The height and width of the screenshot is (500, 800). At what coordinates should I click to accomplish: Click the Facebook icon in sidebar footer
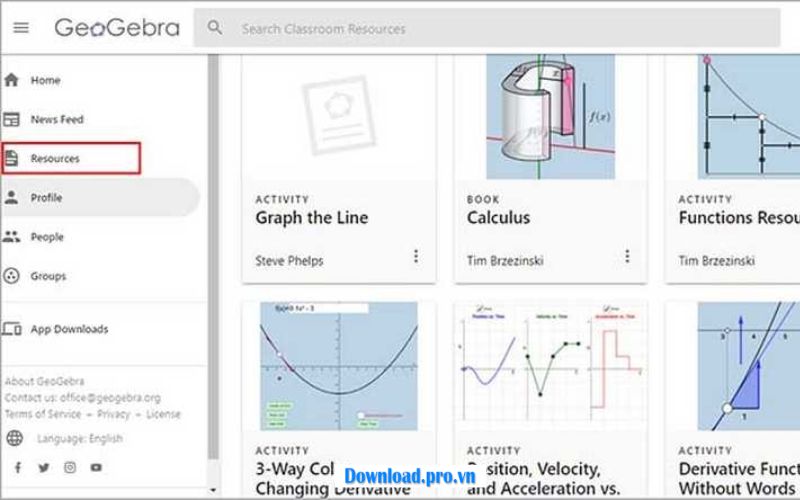(17, 467)
